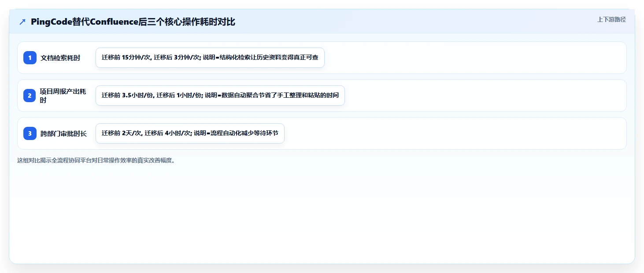Screen dimensions: 644x273
Task: Select the 项目周报产出耗时 label
Action: [x=63, y=96]
